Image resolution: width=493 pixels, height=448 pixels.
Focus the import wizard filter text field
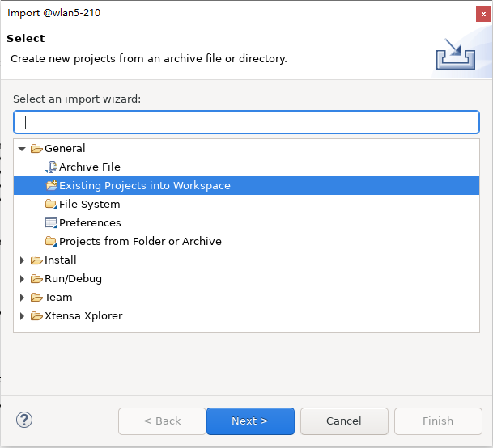click(246, 122)
